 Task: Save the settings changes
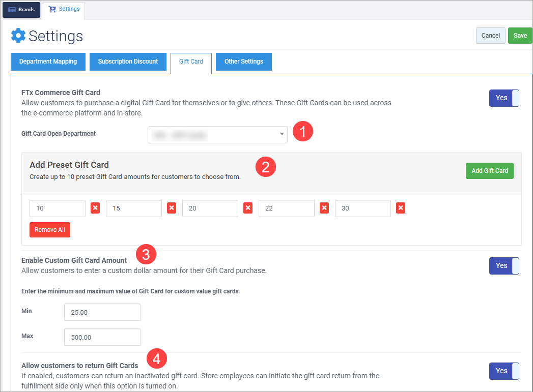click(520, 36)
